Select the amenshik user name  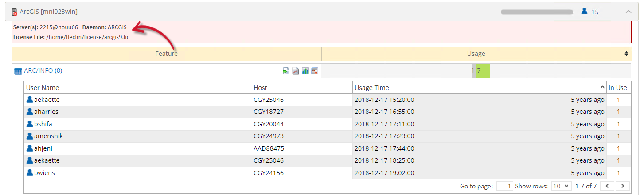pyautogui.click(x=48, y=136)
